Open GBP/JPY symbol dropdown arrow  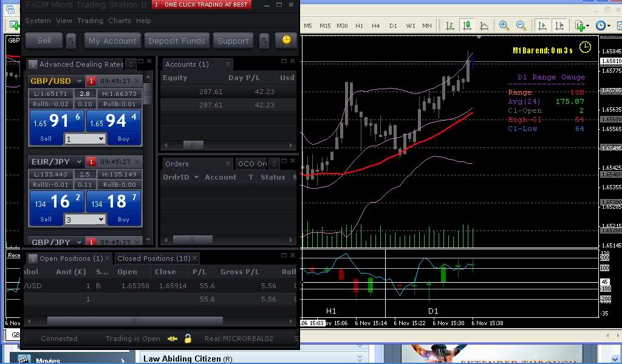[79, 242]
